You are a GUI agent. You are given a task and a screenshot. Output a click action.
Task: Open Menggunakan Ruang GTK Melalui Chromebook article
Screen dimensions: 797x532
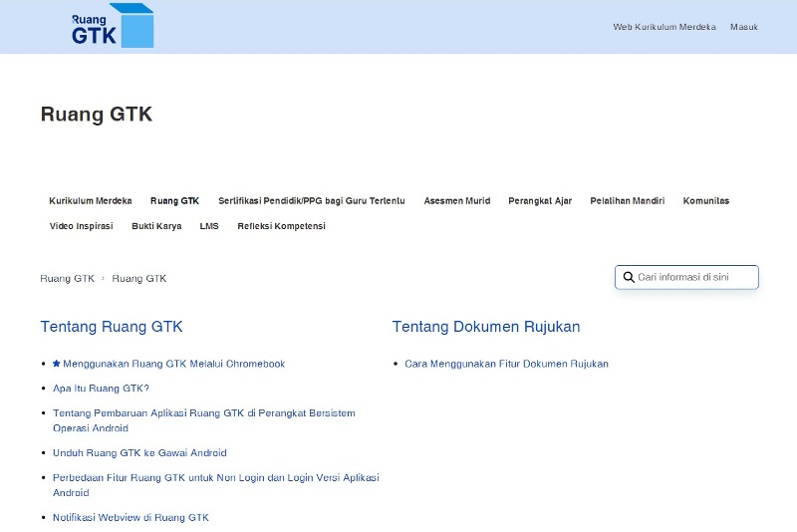(173, 364)
